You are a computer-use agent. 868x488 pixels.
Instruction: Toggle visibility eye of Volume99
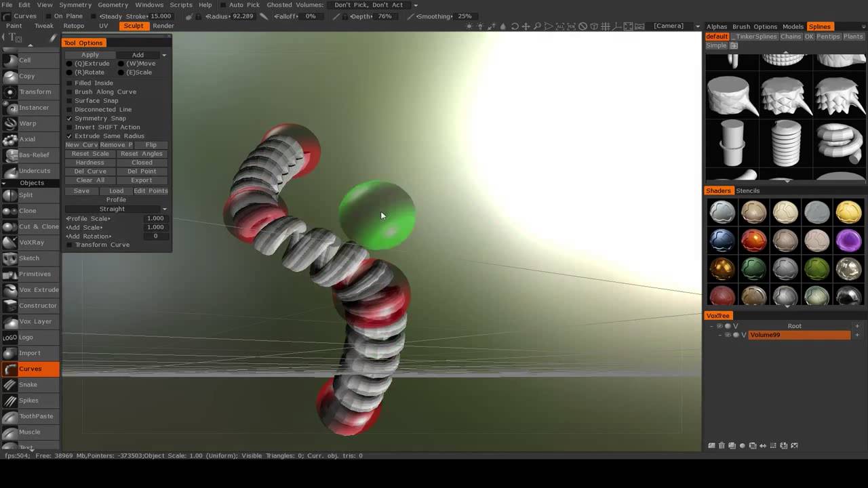[x=728, y=335]
